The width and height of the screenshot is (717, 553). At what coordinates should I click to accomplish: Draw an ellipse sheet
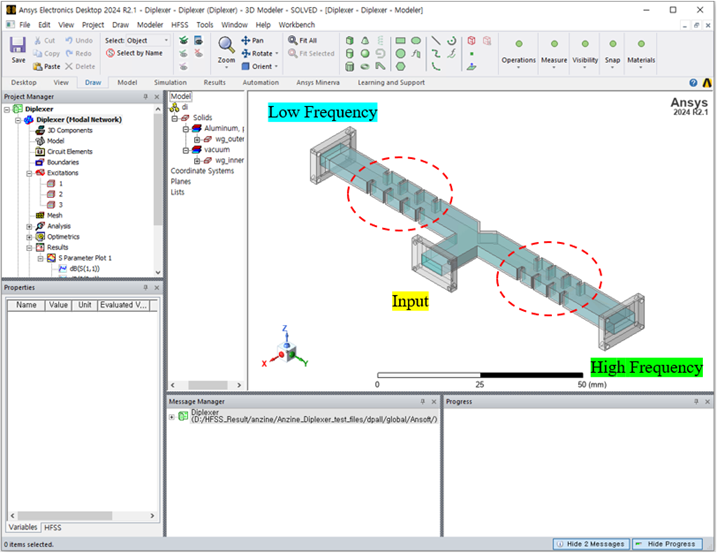point(416,41)
